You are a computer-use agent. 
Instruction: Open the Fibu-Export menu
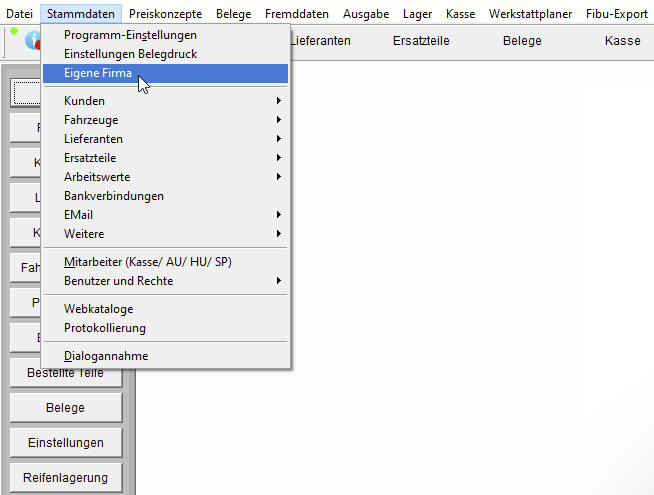616,14
